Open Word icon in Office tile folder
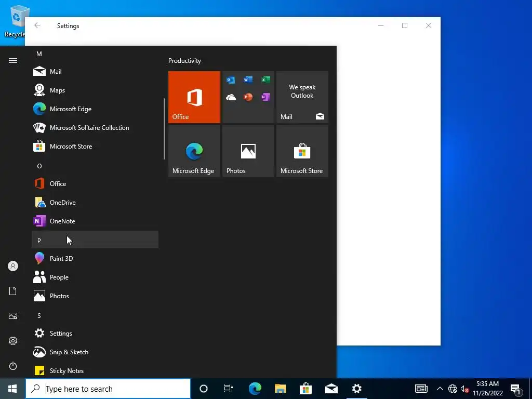Image resolution: width=532 pixels, height=399 pixels. pos(248,79)
